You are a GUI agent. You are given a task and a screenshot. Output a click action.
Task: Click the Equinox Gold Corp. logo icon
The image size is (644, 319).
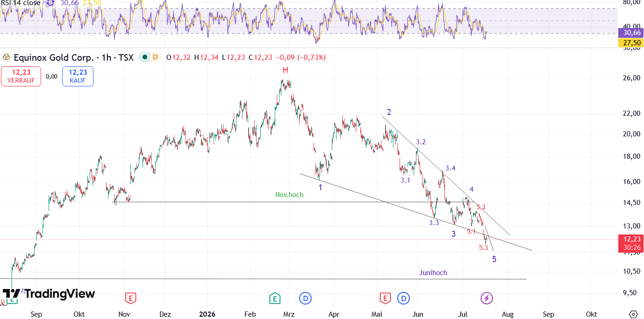tap(6, 57)
